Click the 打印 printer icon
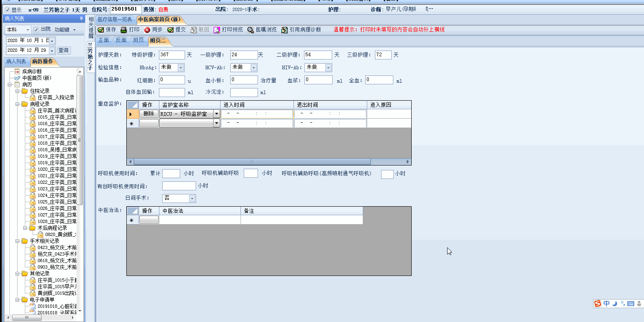 point(124,30)
